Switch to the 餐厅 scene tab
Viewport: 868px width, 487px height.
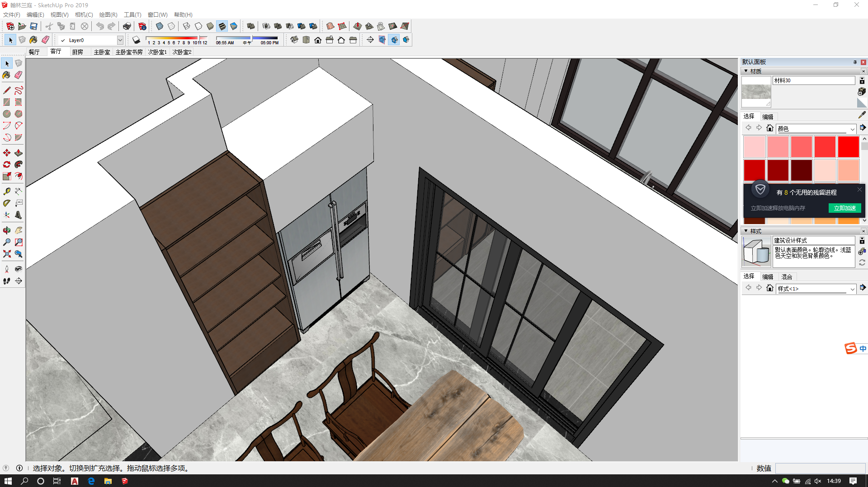pos(34,52)
